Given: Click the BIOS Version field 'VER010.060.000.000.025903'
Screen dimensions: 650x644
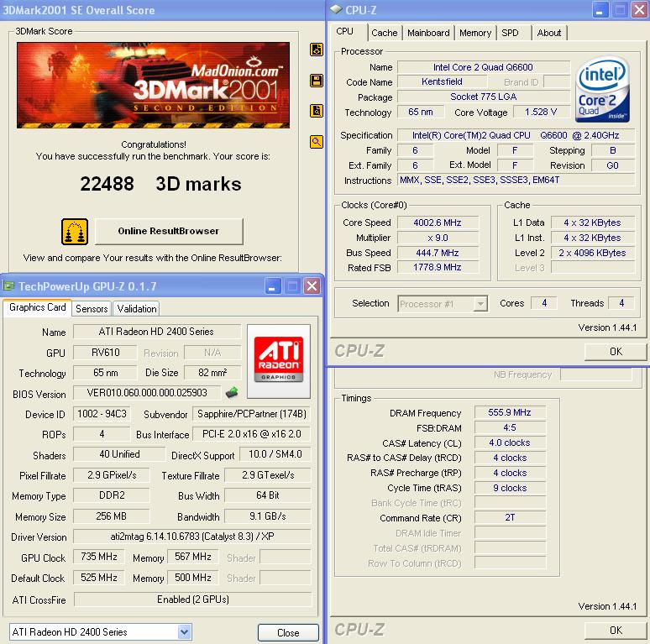Looking at the screenshot, I should [x=147, y=393].
